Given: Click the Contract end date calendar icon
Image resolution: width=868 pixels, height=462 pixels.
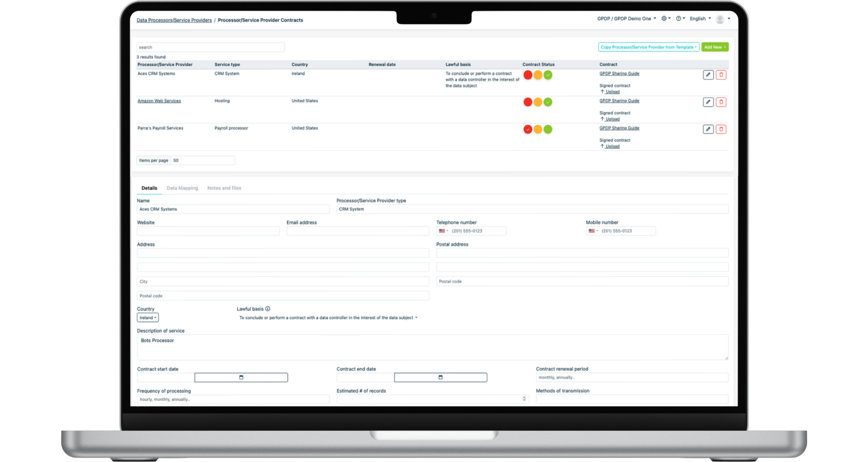Looking at the screenshot, I should click(440, 377).
